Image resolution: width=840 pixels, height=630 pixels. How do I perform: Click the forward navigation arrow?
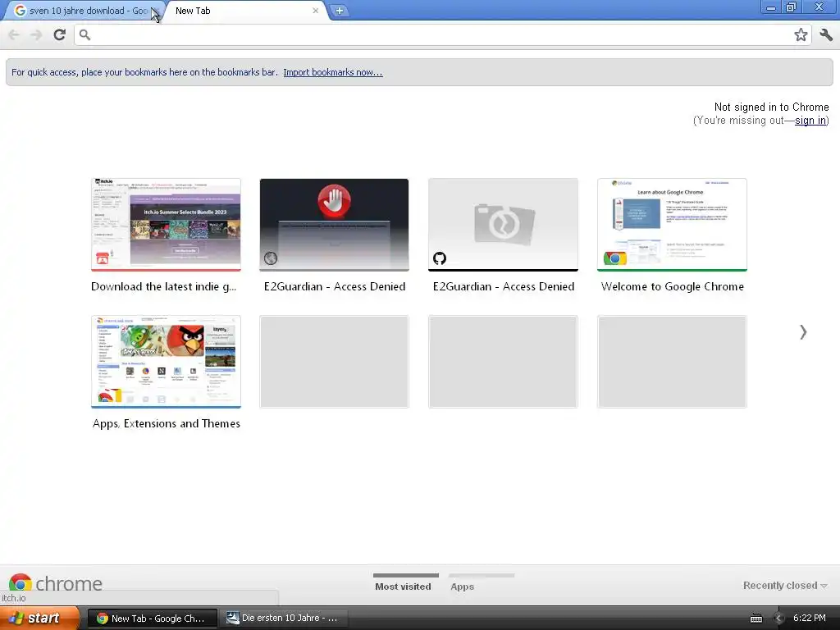pyautogui.click(x=36, y=34)
